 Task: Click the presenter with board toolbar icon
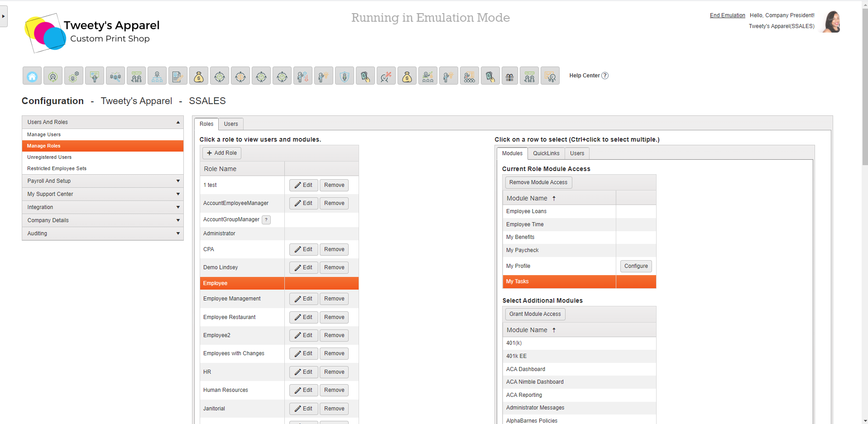pyautogui.click(x=95, y=76)
